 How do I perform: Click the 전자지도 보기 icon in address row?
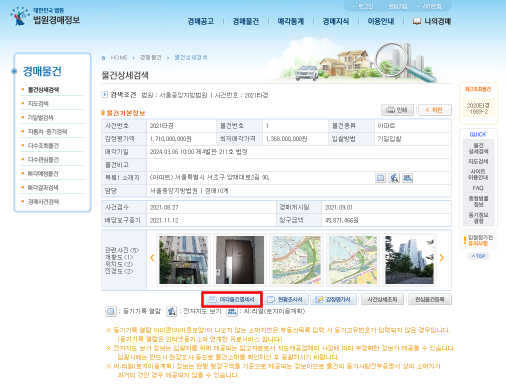pyautogui.click(x=394, y=178)
